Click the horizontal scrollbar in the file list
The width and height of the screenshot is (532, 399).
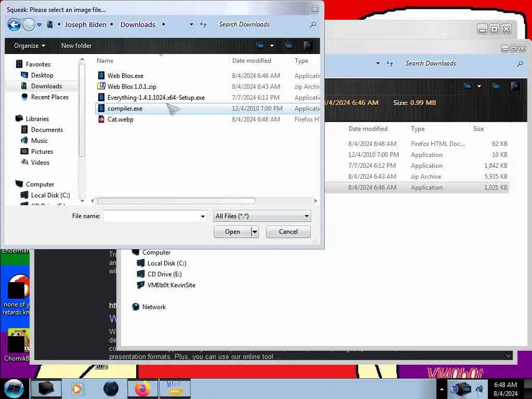coord(176,201)
